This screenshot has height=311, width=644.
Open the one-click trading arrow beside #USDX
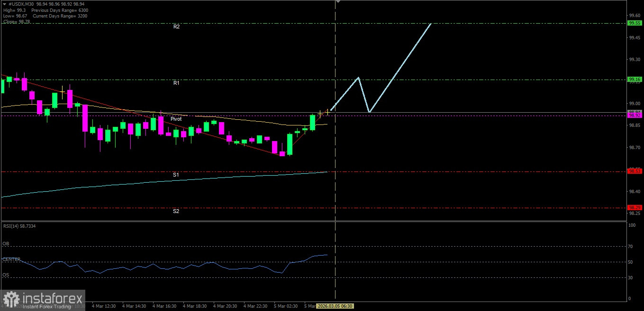tap(4, 4)
